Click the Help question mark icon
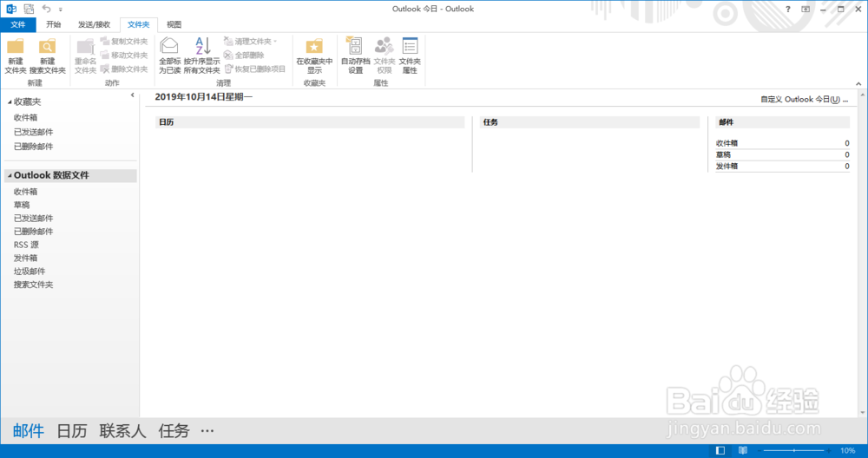 tap(788, 9)
